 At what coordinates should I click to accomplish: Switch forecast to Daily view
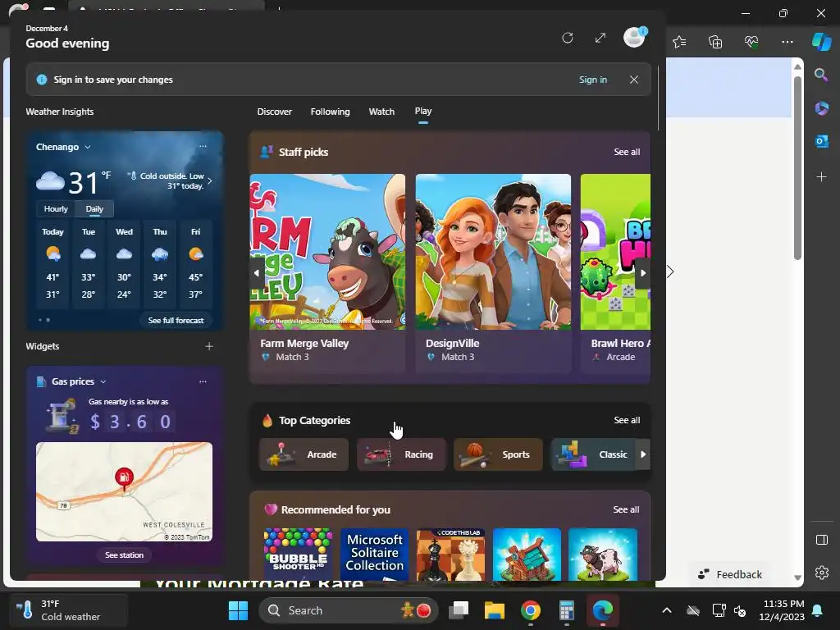94,209
